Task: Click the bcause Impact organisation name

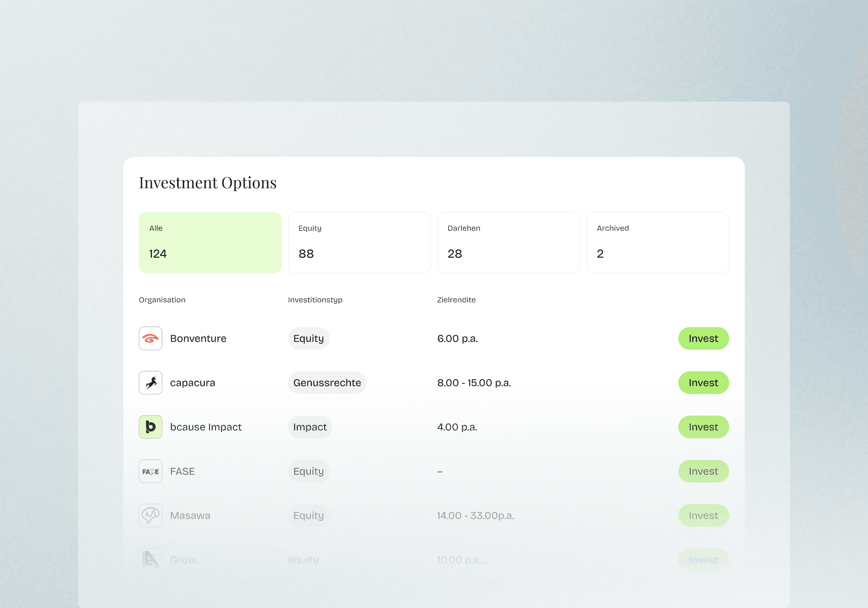Action: click(x=206, y=427)
